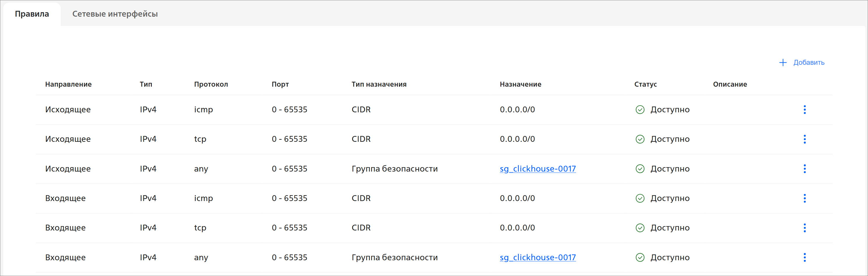Switch to Сетевые интерфейсы tab
This screenshot has width=868, height=276.
(x=115, y=14)
